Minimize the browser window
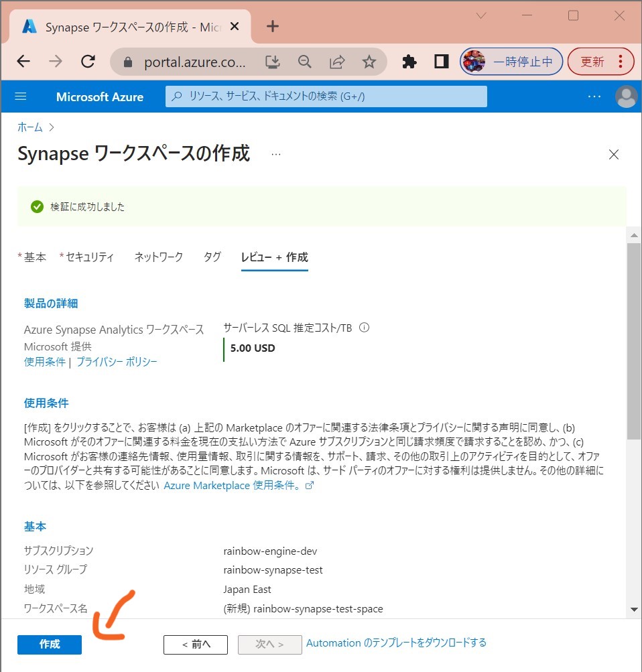The height and width of the screenshot is (672, 642). click(x=527, y=15)
